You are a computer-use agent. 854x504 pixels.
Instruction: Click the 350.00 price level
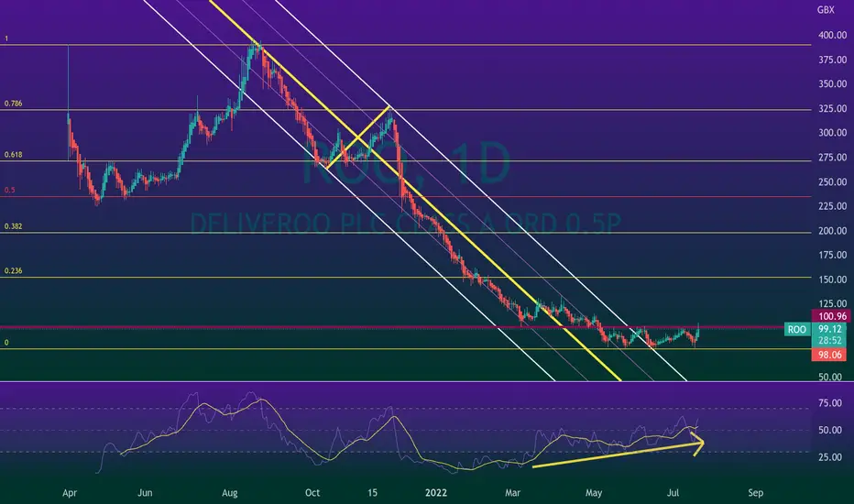[x=833, y=84]
